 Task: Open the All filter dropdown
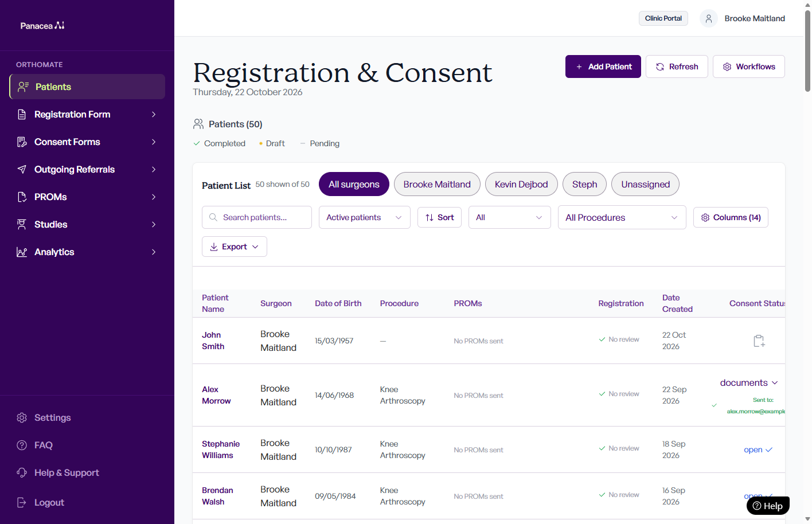click(x=510, y=217)
